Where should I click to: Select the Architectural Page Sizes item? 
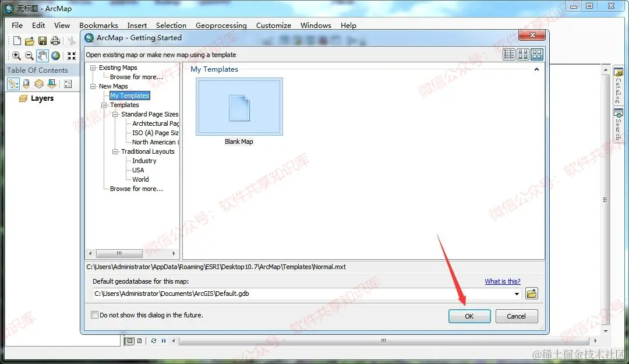pyautogui.click(x=156, y=123)
